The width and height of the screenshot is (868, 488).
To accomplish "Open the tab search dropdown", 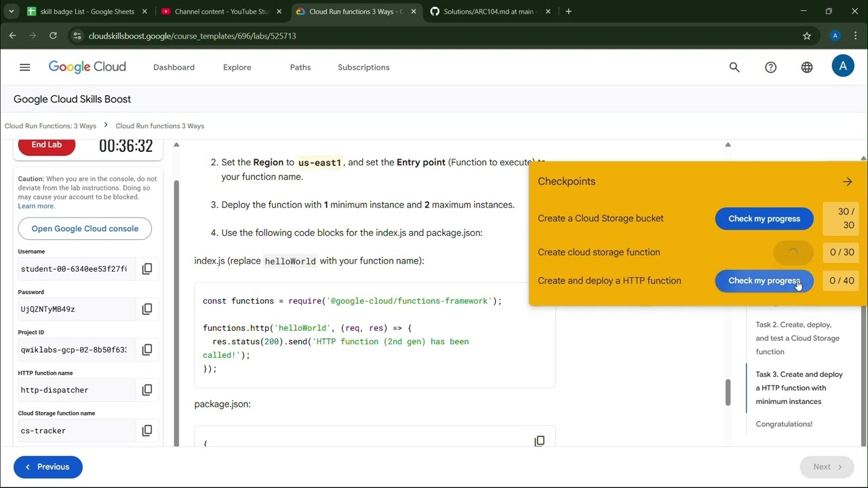I will click(11, 12).
